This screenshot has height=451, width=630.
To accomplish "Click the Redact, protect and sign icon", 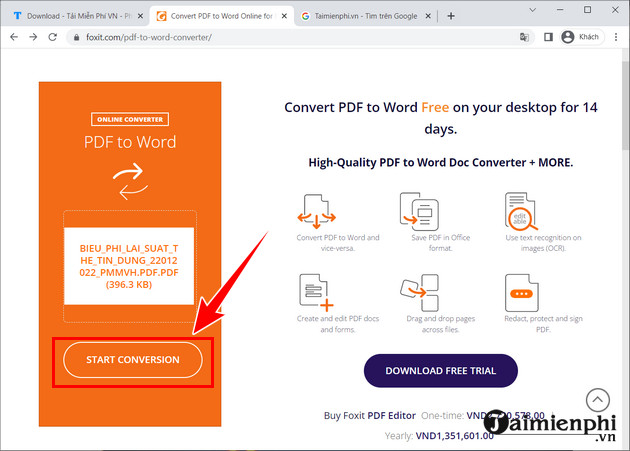I will pos(522,293).
